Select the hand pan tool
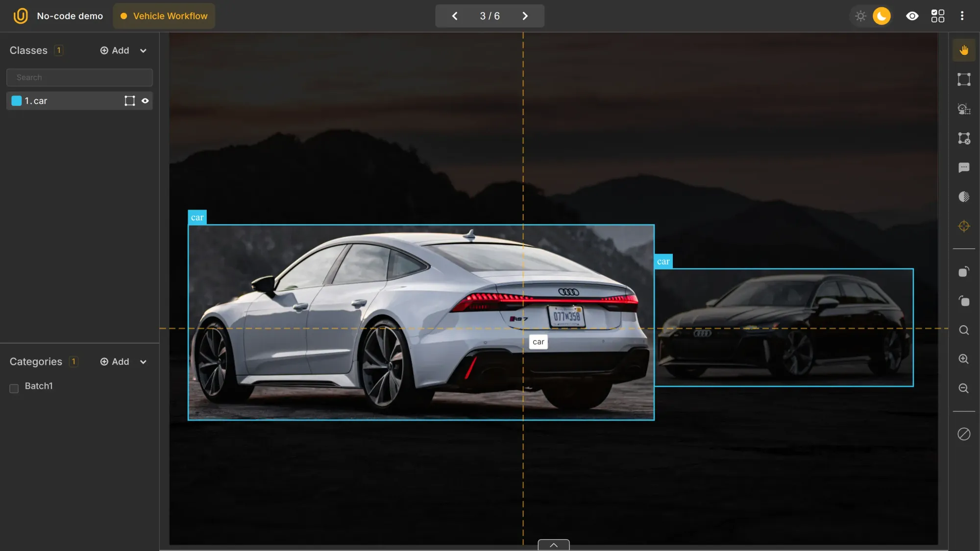This screenshot has height=551, width=980. [964, 50]
